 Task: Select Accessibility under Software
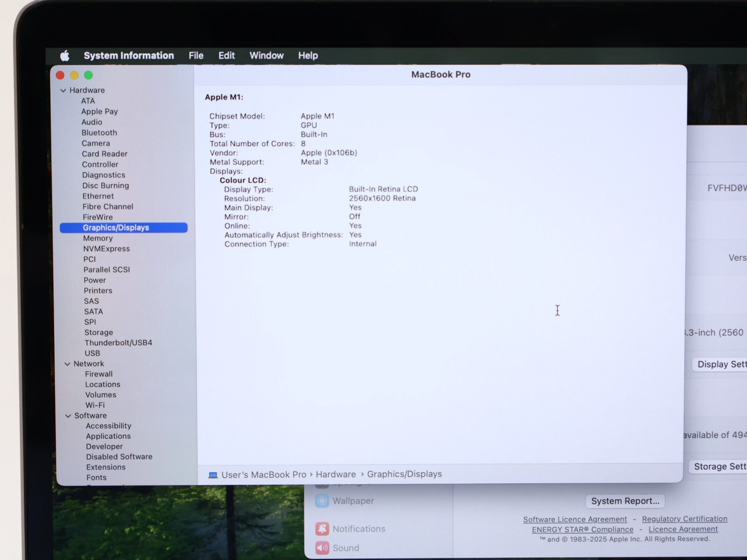(x=108, y=426)
